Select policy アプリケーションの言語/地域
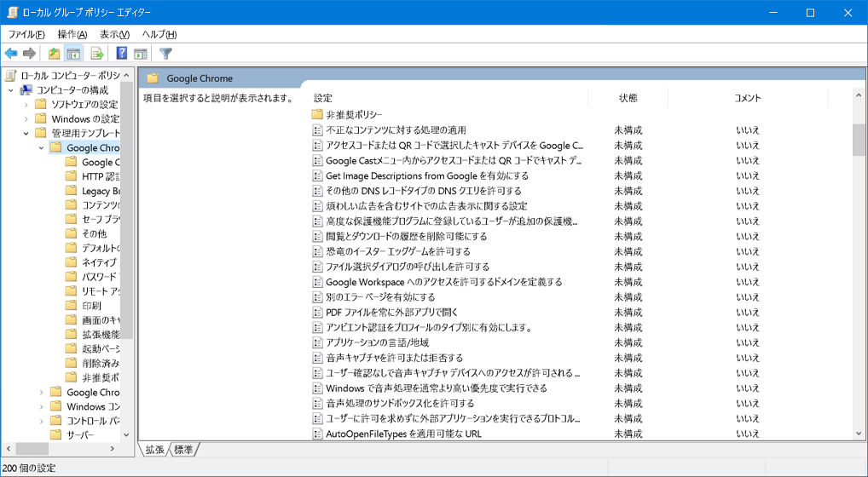The height and width of the screenshot is (477, 868). (x=377, y=342)
